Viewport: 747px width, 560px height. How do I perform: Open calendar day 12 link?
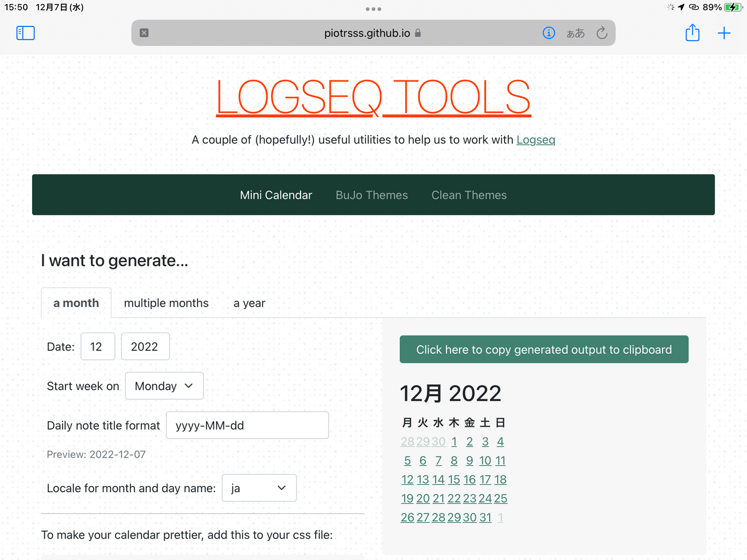click(407, 480)
